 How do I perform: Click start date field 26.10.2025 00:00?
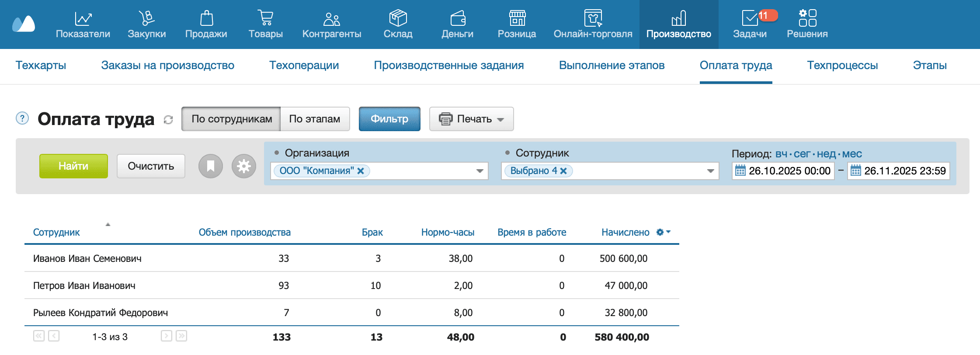[x=783, y=171]
